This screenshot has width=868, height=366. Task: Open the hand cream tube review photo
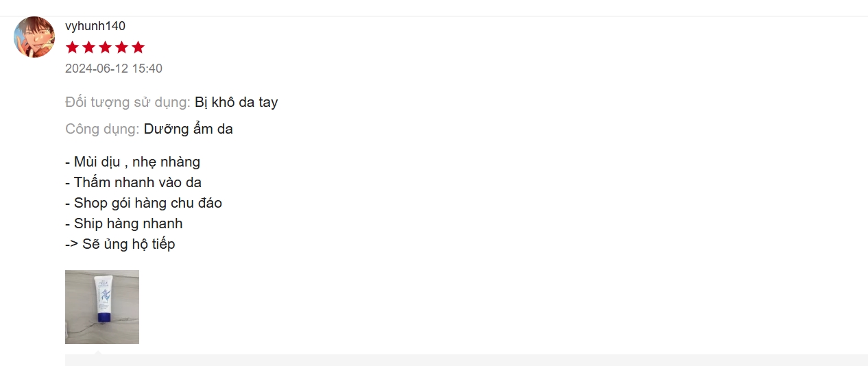(x=102, y=307)
